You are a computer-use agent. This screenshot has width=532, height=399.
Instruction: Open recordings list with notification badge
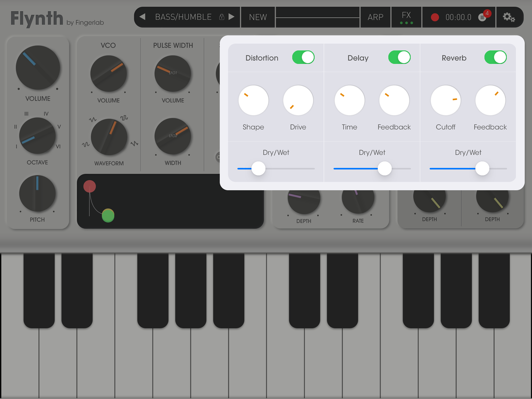(483, 17)
